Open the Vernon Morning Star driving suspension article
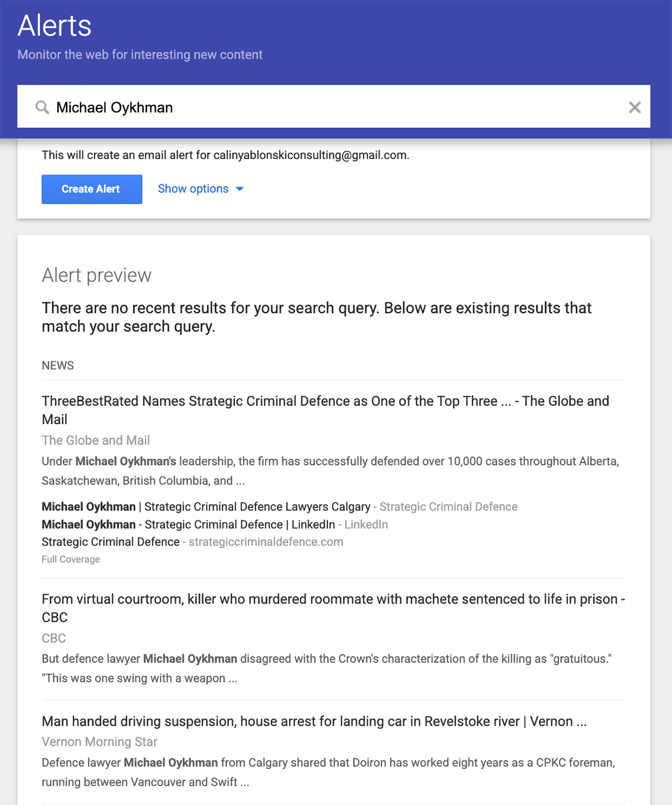Screen dimensions: 672x805 pos(314,721)
